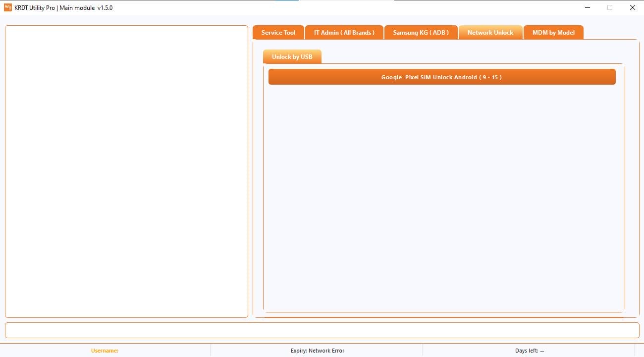Click the Expiry: Network Error status label
This screenshot has height=357, width=644.
[x=318, y=351]
